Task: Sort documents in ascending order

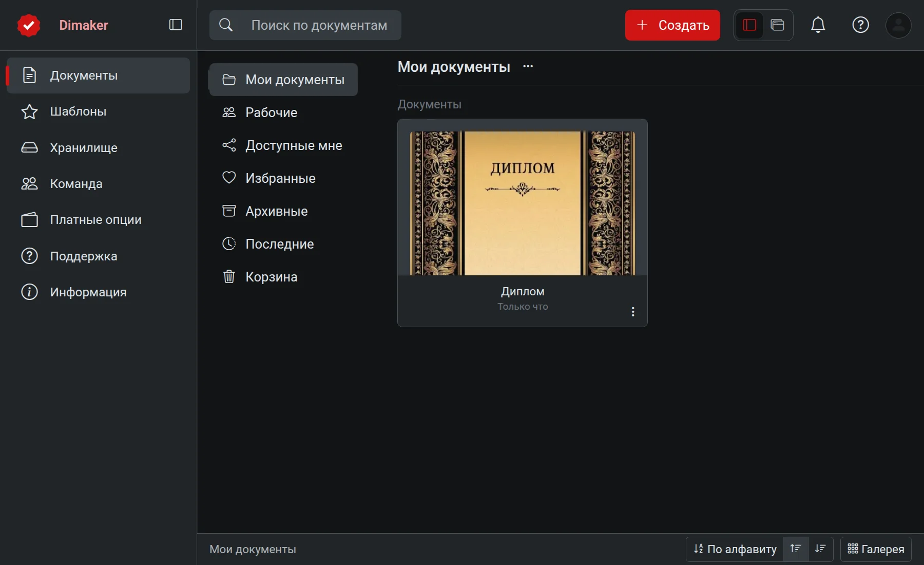Action: coord(796,549)
